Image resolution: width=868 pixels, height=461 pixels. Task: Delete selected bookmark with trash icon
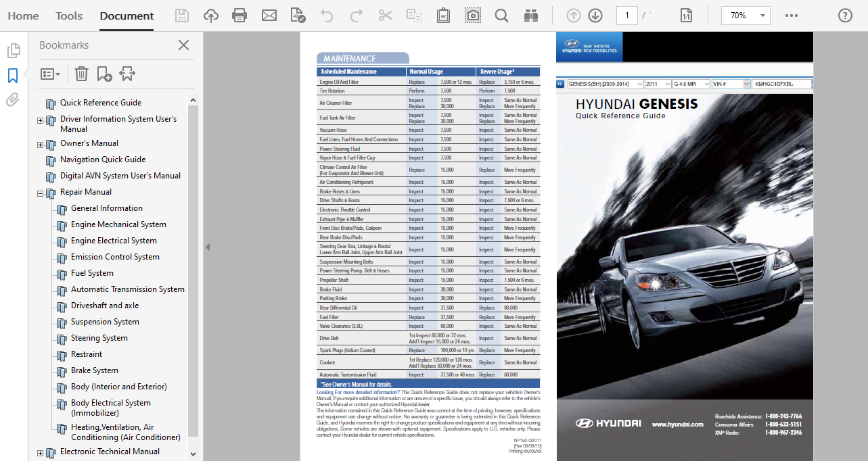point(81,74)
